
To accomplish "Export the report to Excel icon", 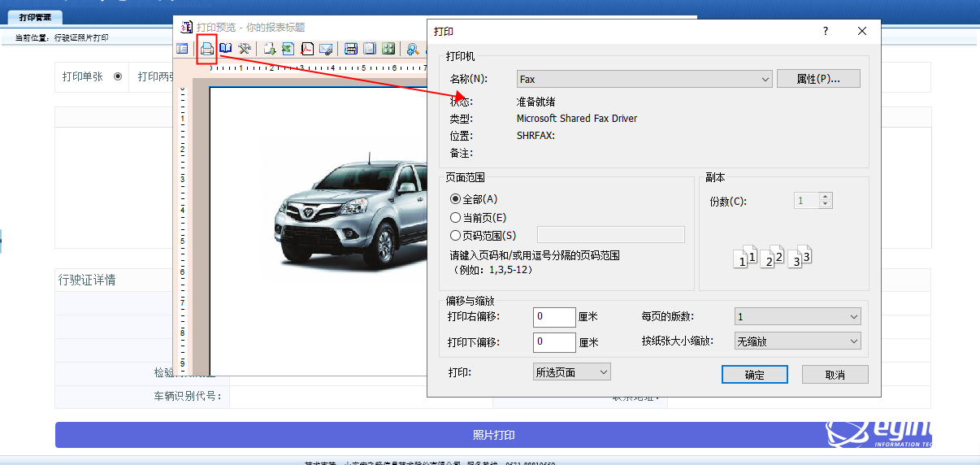I will click(x=288, y=49).
